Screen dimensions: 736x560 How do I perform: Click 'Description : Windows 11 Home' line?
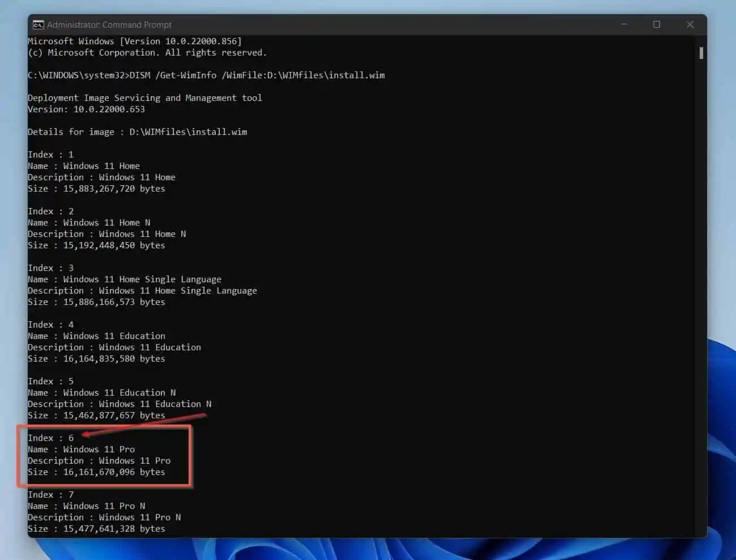[x=101, y=177]
